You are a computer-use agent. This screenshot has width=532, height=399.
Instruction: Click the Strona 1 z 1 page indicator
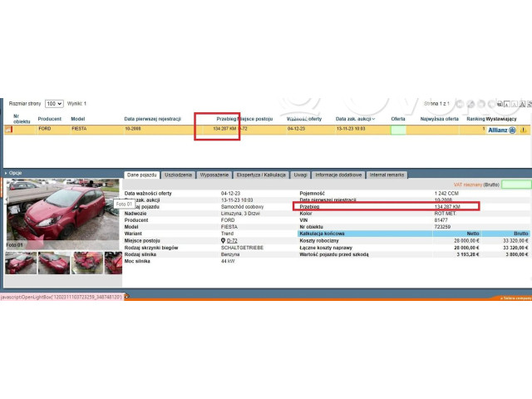pyautogui.click(x=436, y=103)
